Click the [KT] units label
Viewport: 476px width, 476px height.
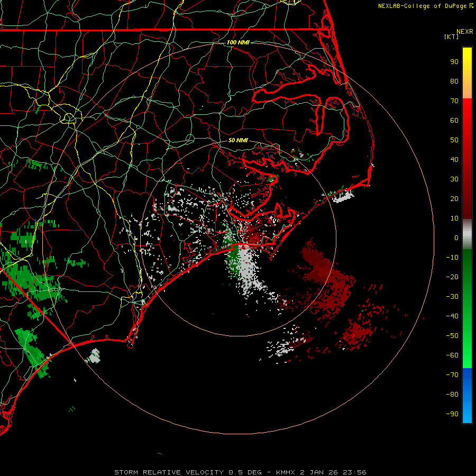(x=452, y=36)
